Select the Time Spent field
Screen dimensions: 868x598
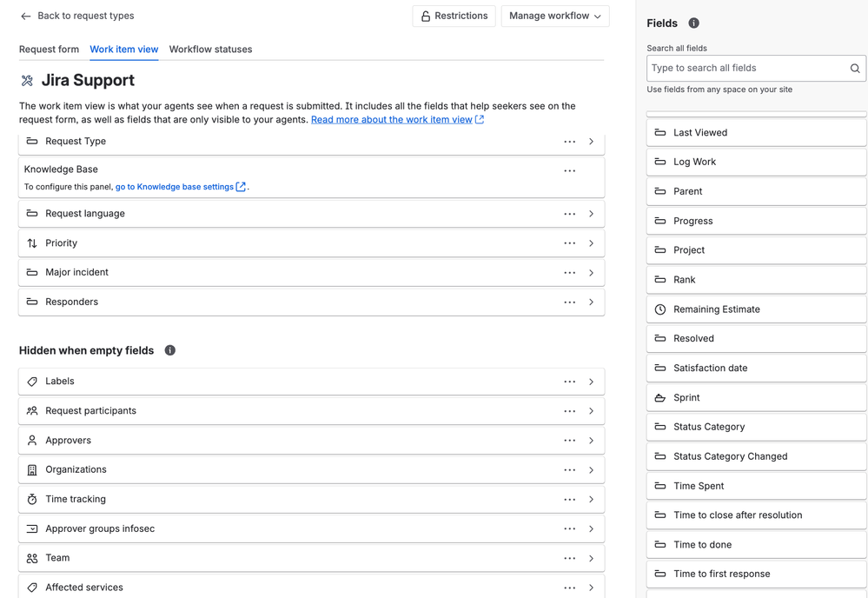click(x=756, y=486)
